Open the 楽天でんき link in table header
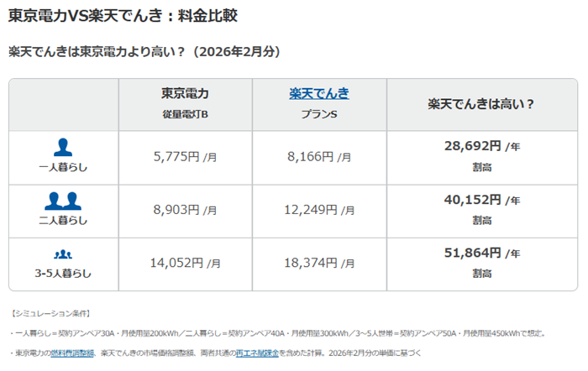The width and height of the screenshot is (588, 371). point(319,93)
